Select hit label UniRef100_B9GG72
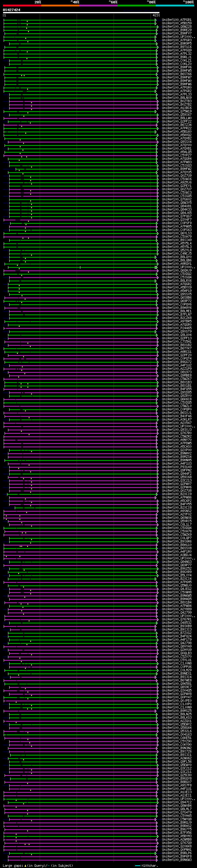 [x=177, y=362]
